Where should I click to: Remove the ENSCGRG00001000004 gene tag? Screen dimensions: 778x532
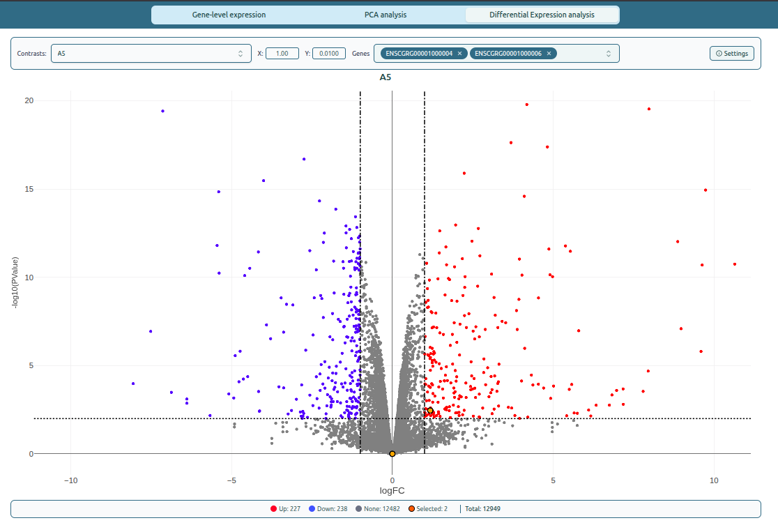(x=459, y=54)
